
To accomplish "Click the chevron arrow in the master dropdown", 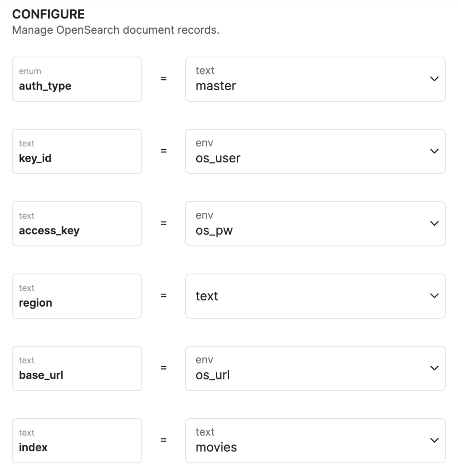I will [434, 79].
